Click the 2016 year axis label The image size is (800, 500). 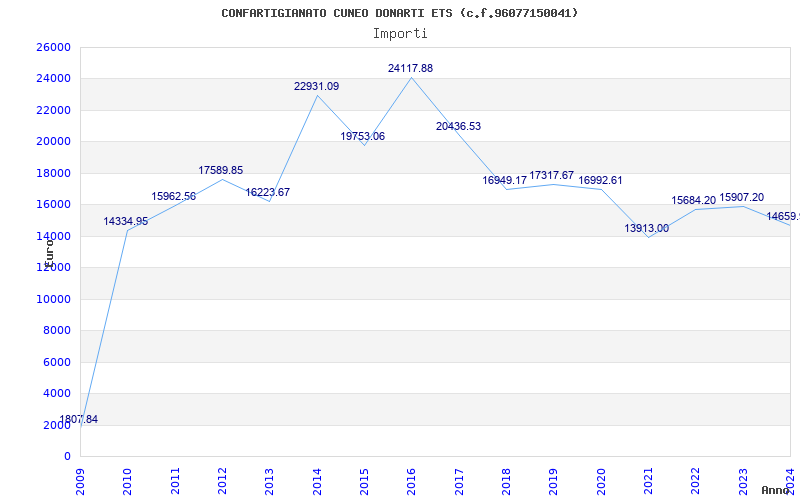(x=411, y=481)
